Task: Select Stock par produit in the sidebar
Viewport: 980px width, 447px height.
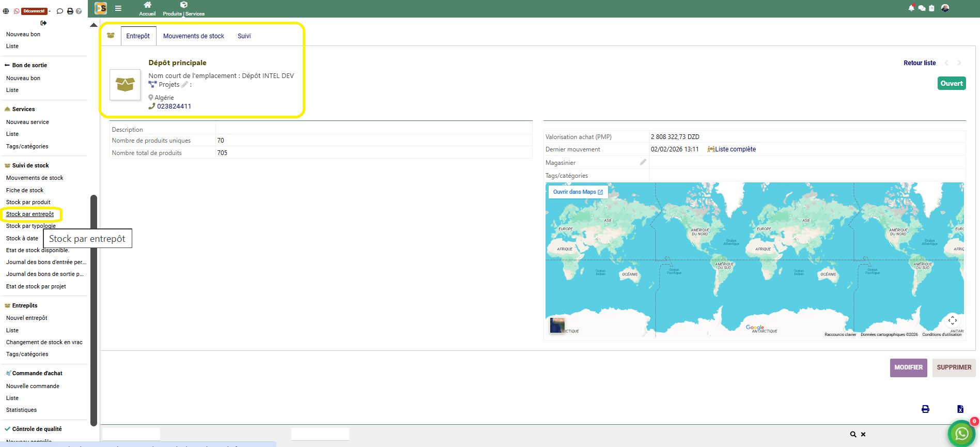Action: pyautogui.click(x=28, y=202)
